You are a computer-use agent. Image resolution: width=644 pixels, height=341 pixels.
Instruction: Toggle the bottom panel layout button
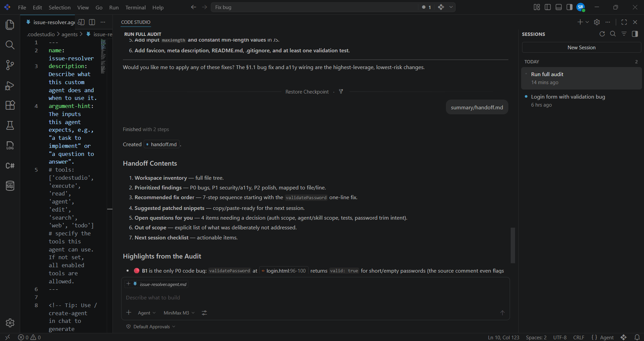point(558,7)
